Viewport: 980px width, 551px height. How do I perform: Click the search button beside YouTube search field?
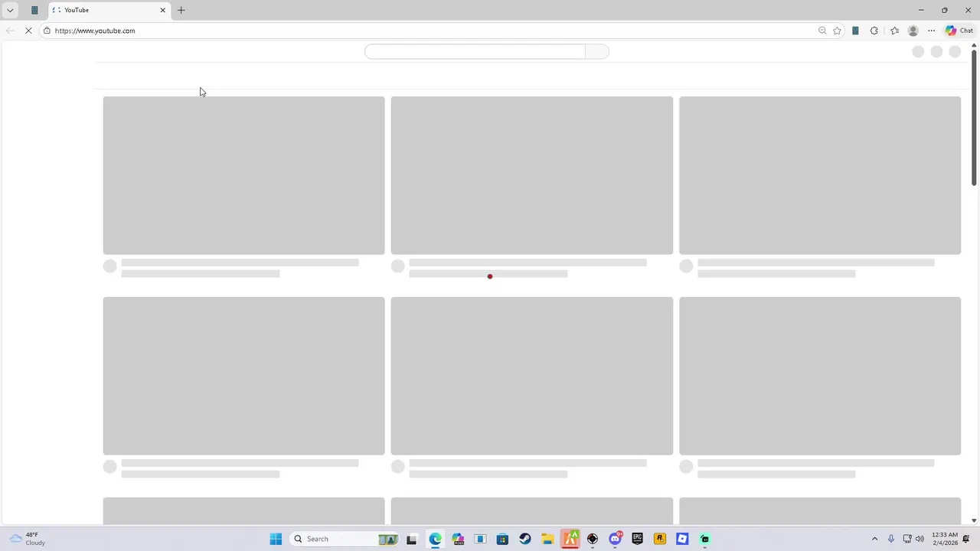[x=597, y=51]
